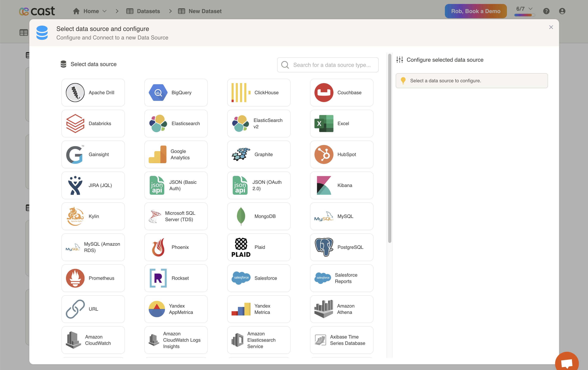588x370 pixels.
Task: Click the data source list scrollbar
Action: 390,148
